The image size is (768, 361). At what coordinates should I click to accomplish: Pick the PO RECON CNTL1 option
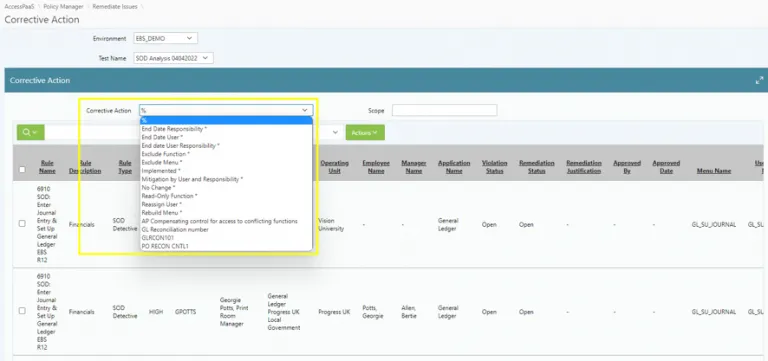pyautogui.click(x=226, y=246)
